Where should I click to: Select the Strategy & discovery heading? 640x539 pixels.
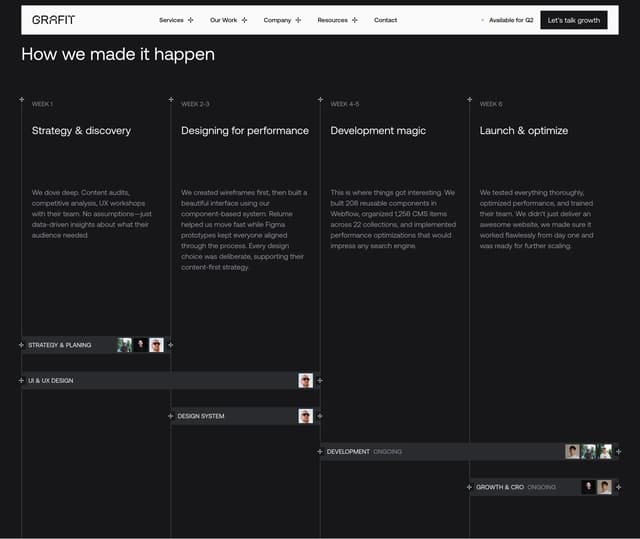point(81,131)
